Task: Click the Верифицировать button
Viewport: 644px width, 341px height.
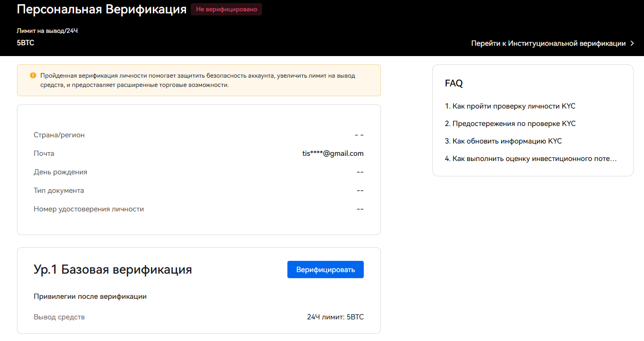Action: click(x=325, y=269)
